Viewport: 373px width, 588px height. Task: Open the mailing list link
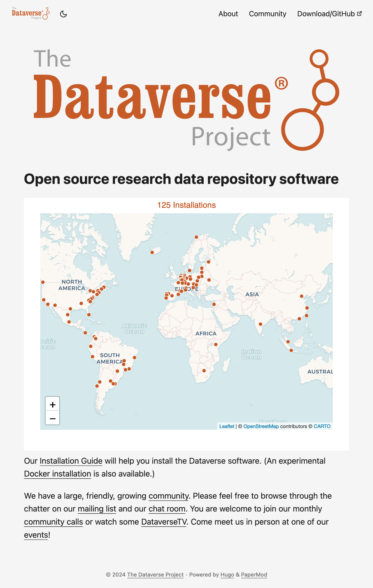(97, 509)
